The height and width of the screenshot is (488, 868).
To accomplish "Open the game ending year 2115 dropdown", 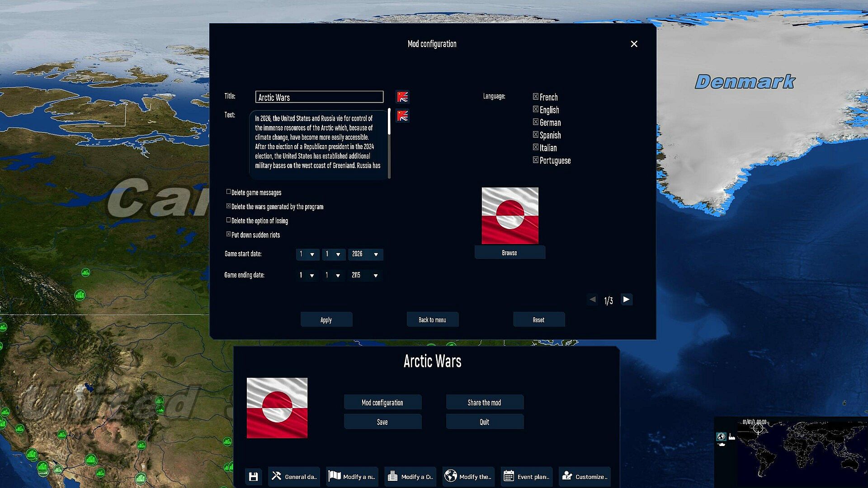I will click(x=364, y=275).
